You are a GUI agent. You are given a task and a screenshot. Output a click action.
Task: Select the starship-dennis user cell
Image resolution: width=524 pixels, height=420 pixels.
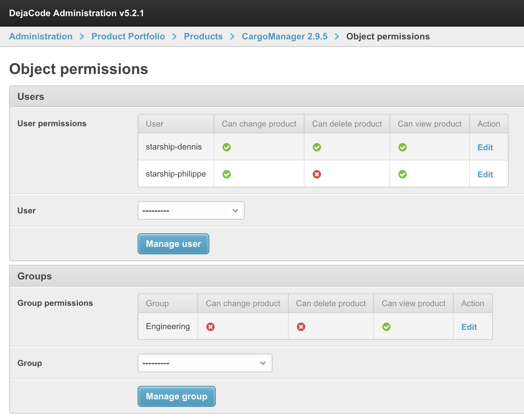[x=176, y=147]
